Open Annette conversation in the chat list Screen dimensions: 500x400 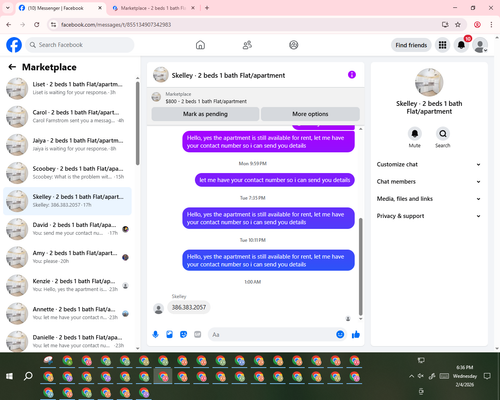pos(67,313)
